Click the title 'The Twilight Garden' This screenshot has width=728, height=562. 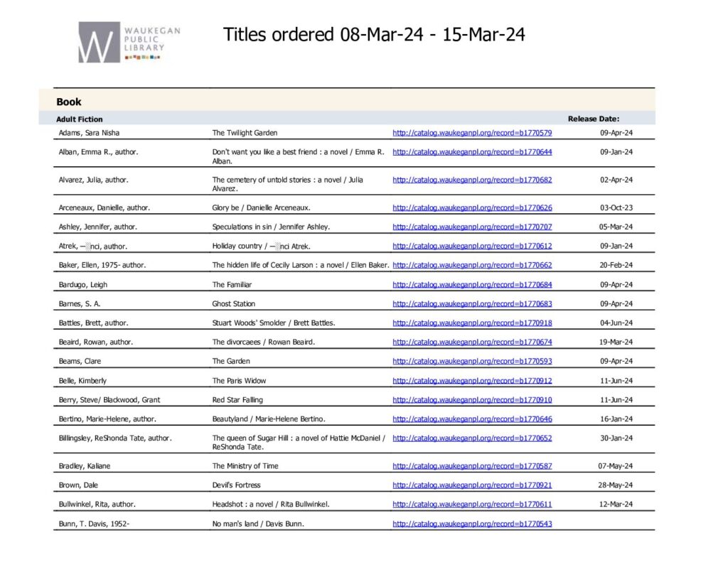(x=245, y=133)
